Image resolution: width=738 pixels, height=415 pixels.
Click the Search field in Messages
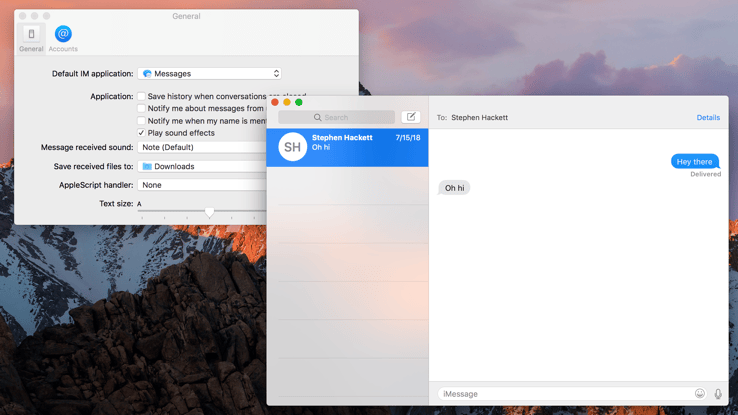336,117
